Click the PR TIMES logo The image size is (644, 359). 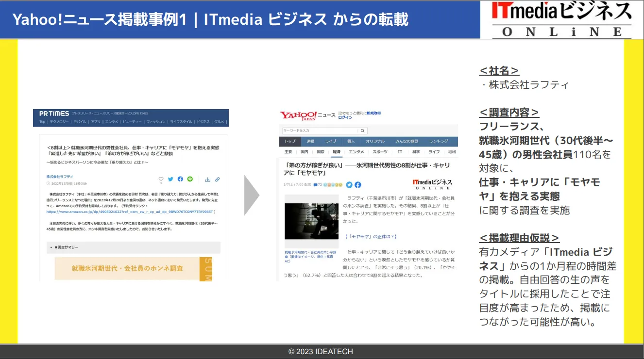[x=54, y=114]
